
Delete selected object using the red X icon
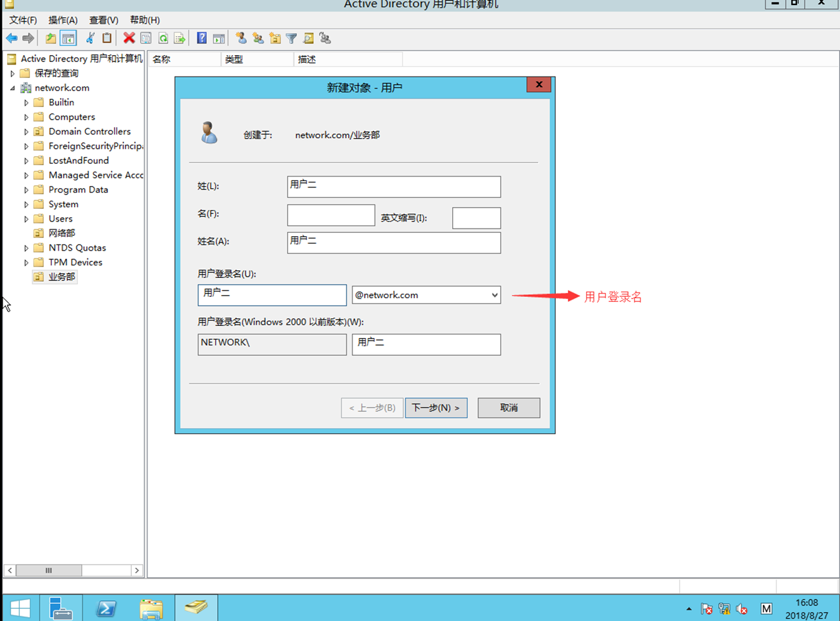coord(129,38)
